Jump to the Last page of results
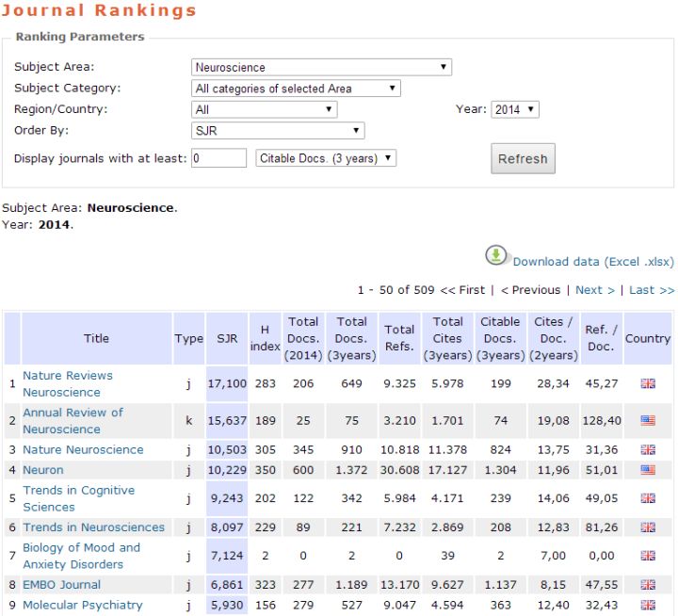Viewport: 678px width, 616px height. click(652, 290)
